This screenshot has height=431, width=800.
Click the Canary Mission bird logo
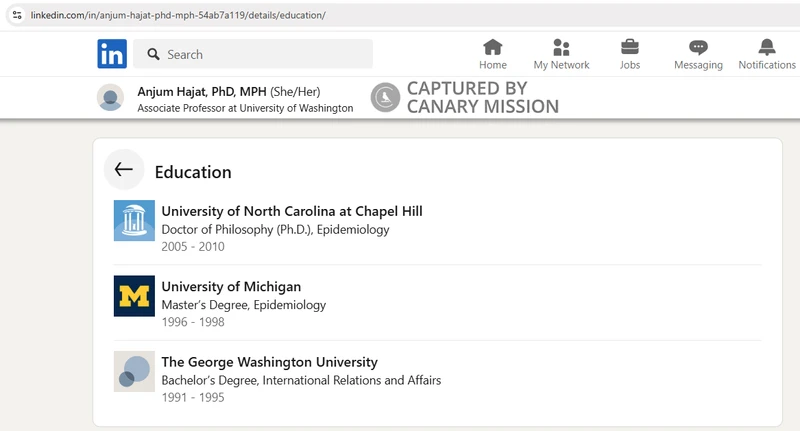[x=385, y=97]
